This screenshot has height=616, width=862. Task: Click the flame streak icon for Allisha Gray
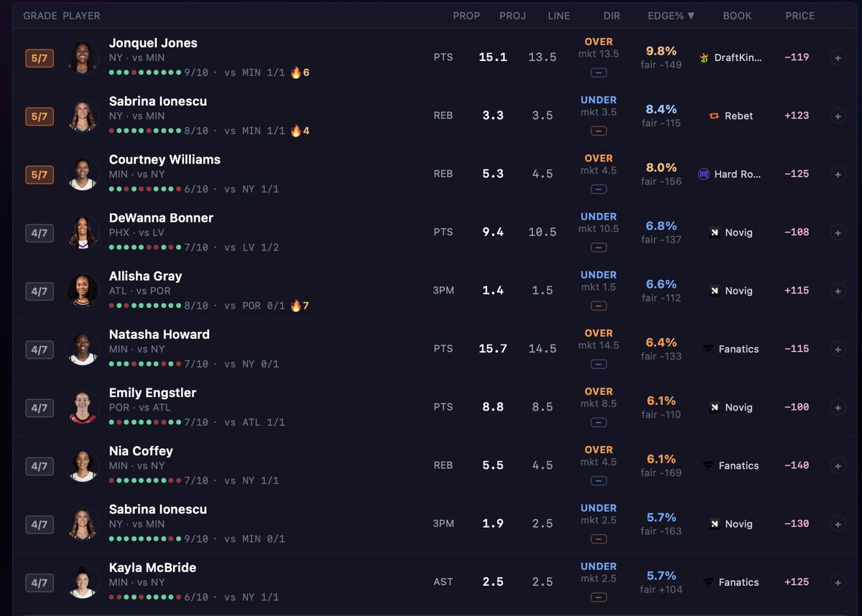click(x=295, y=306)
